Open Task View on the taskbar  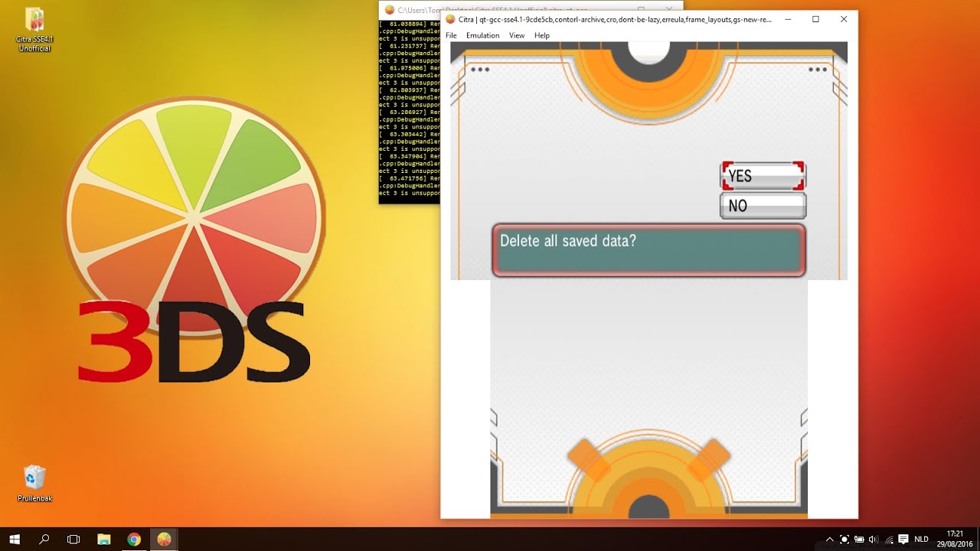[73, 540]
